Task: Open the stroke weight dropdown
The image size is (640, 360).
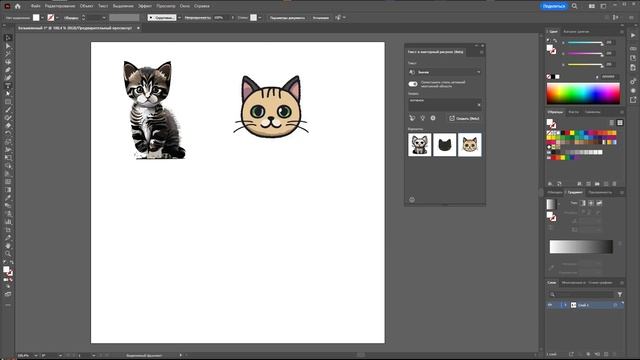Action: 104,18
